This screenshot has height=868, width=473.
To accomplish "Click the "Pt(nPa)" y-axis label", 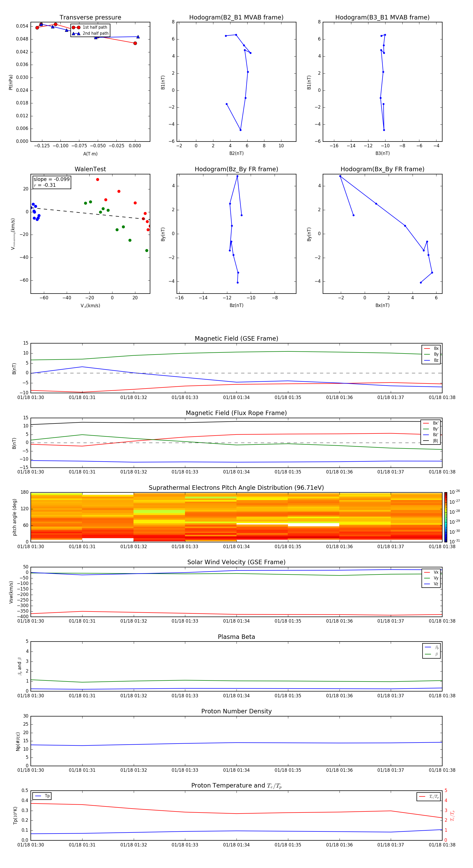I will click(11, 82).
